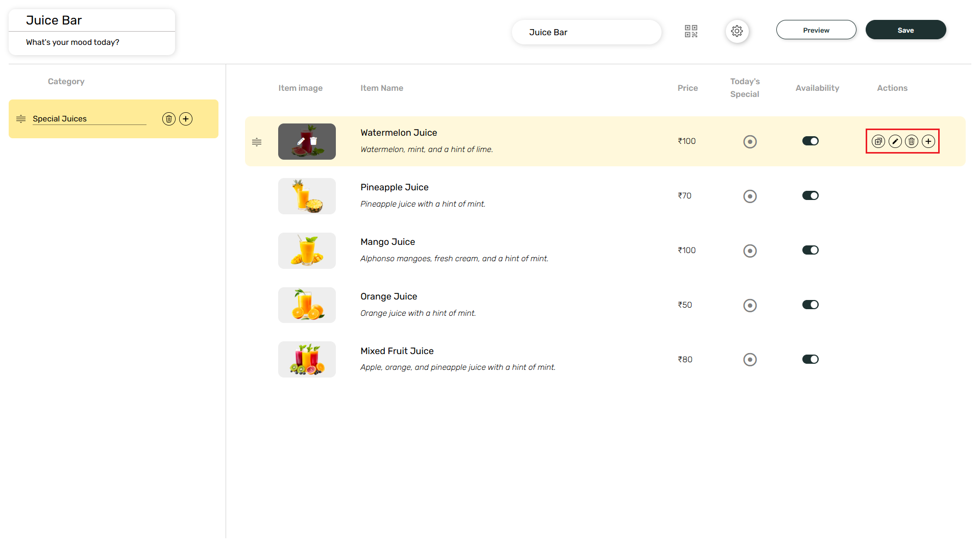Disable availability for Pineapple Juice

(810, 195)
